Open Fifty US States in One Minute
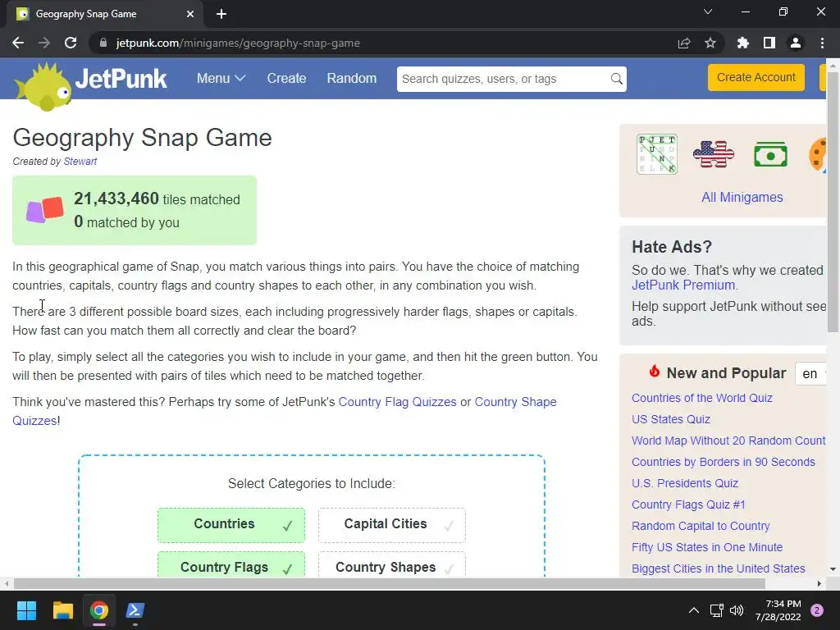The image size is (840, 630). coord(707,547)
